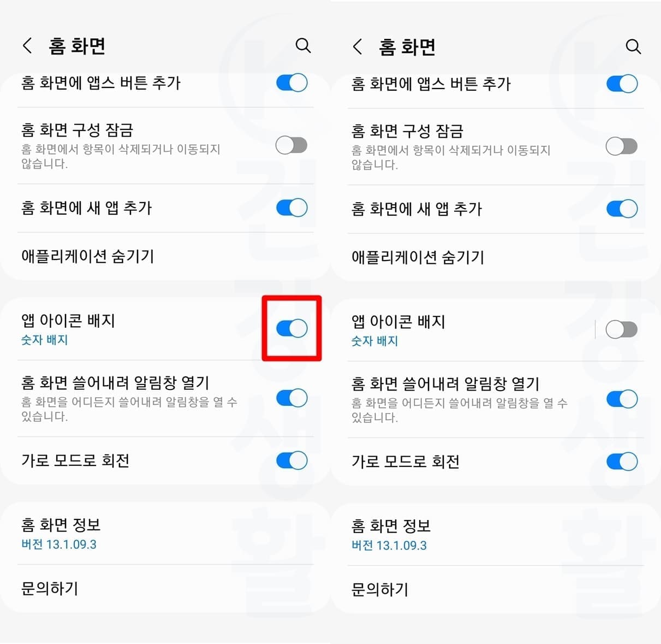The image size is (661, 644).
Task: Tap 숫자 배지 subtitle on right screen
Action: (374, 341)
